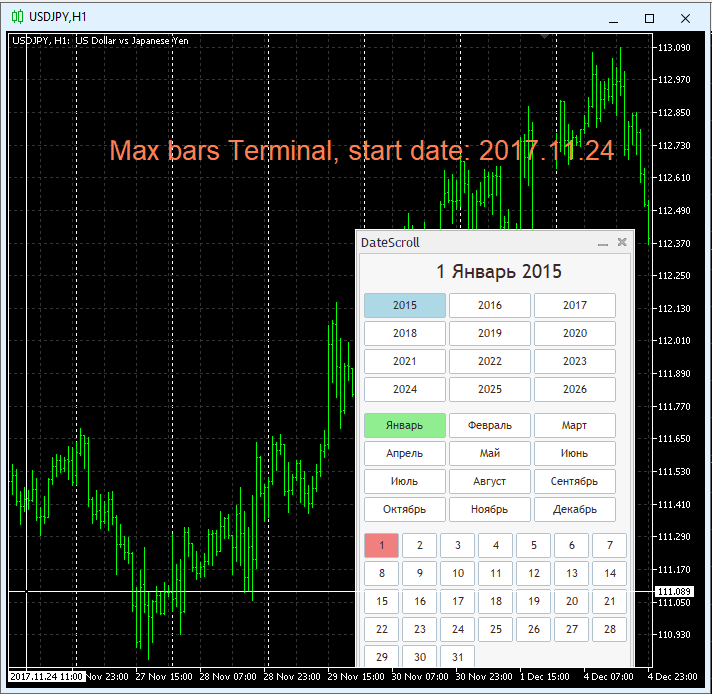Select month Январь
This screenshot has width=712, height=694.
(405, 426)
